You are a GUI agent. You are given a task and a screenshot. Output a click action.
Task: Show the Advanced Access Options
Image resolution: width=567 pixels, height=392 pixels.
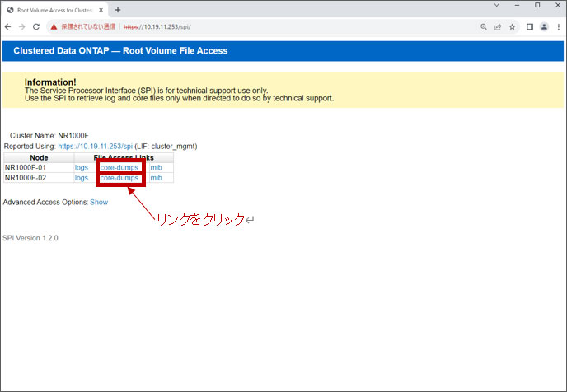99,203
